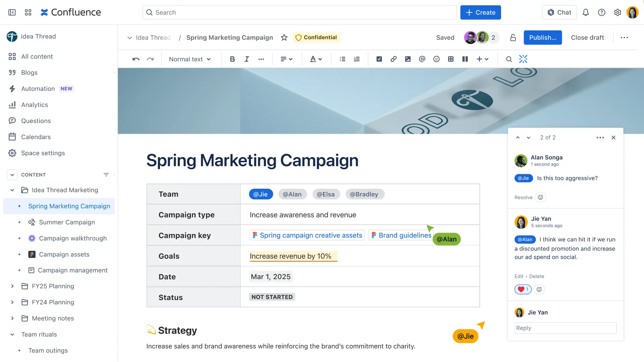Open the AI assistant tool
This screenshot has height=362, width=644.
(523, 59)
